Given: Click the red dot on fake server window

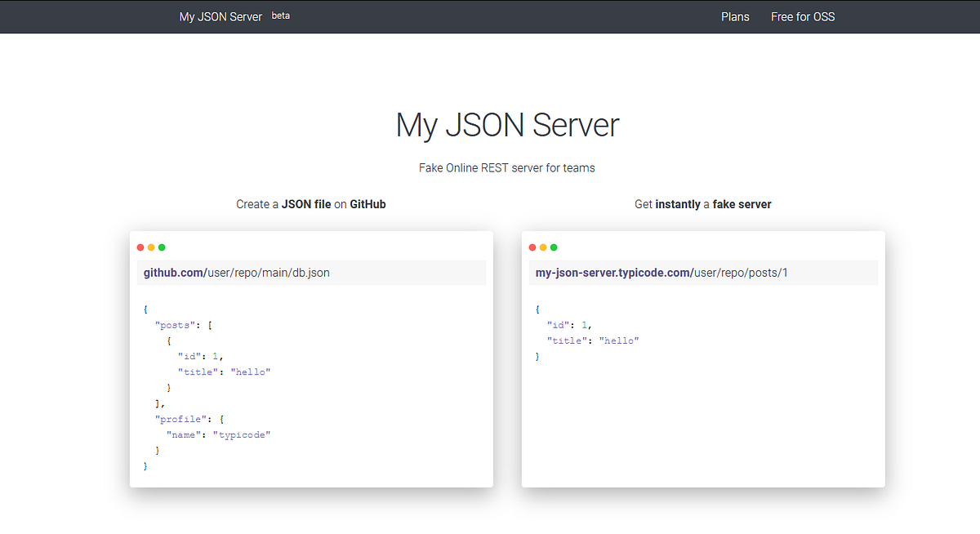Looking at the screenshot, I should [x=532, y=247].
